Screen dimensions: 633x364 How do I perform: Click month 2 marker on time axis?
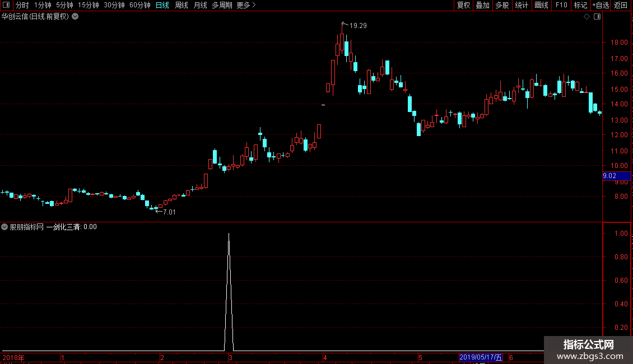162,357
